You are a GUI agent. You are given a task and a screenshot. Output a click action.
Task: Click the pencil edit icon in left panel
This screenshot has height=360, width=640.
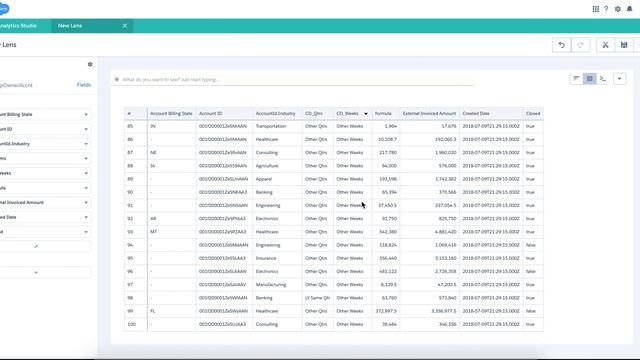(36, 246)
